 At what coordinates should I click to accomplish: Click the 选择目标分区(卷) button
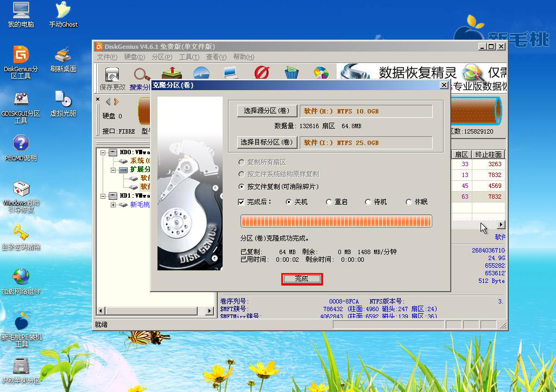[267, 142]
